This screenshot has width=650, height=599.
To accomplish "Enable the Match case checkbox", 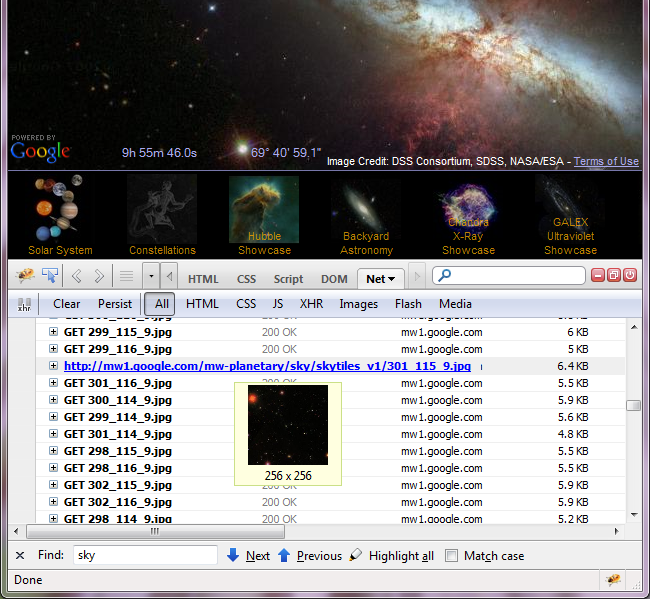I will click(452, 555).
